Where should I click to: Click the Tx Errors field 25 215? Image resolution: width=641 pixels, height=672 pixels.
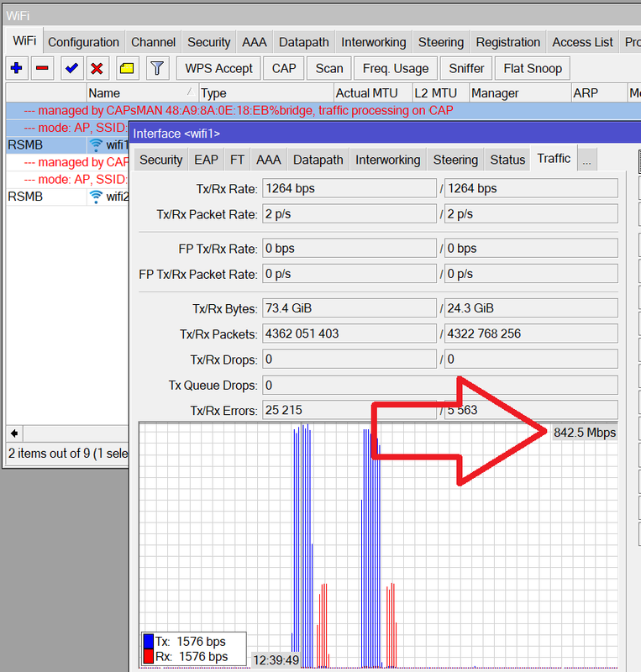pyautogui.click(x=349, y=410)
